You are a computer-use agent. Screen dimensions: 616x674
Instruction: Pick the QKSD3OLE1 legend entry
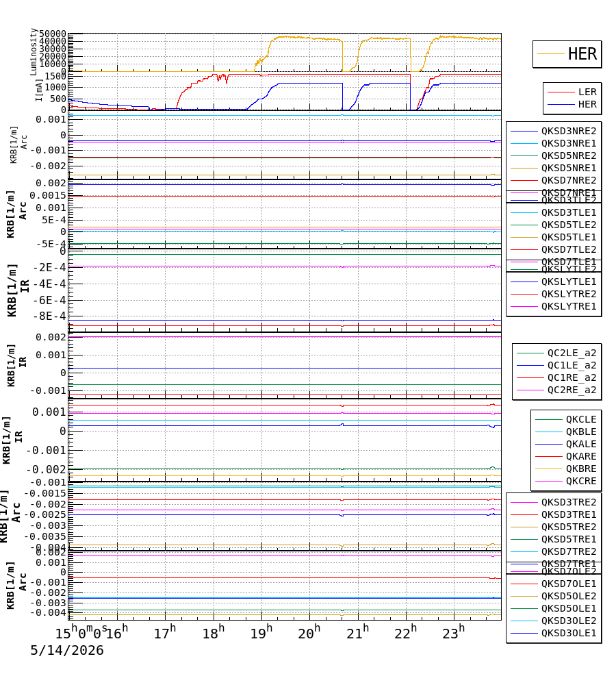click(569, 634)
